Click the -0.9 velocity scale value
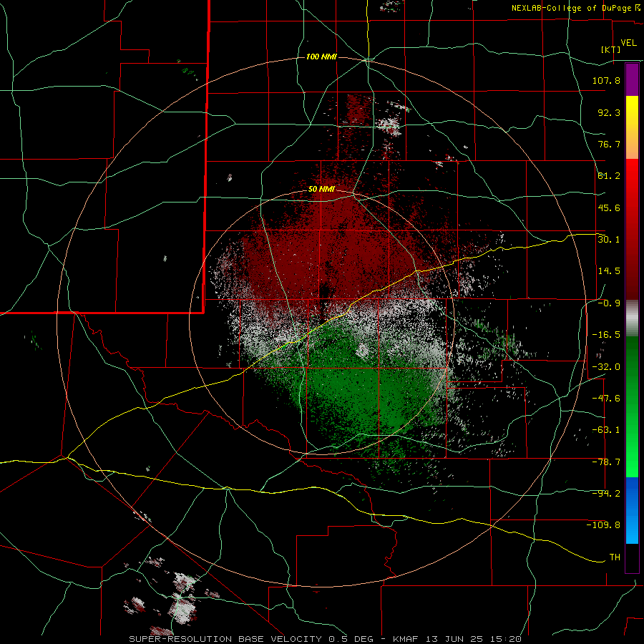The image size is (644, 644). pyautogui.click(x=609, y=303)
